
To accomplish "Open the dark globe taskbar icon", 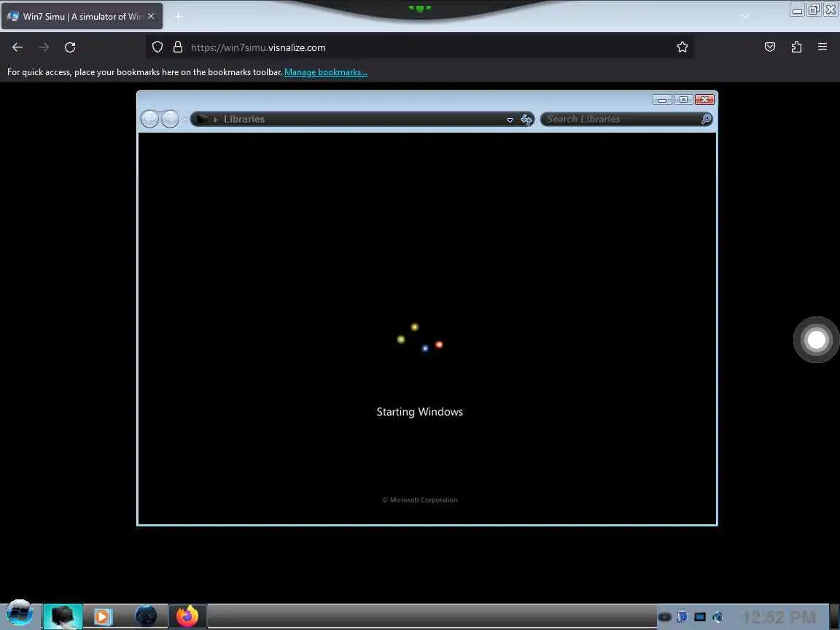I will pyautogui.click(x=146, y=616).
